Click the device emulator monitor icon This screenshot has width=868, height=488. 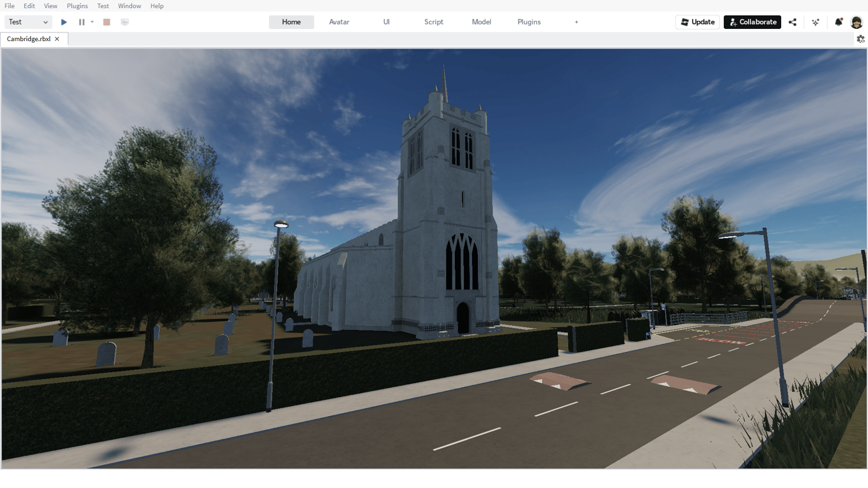[x=124, y=22]
